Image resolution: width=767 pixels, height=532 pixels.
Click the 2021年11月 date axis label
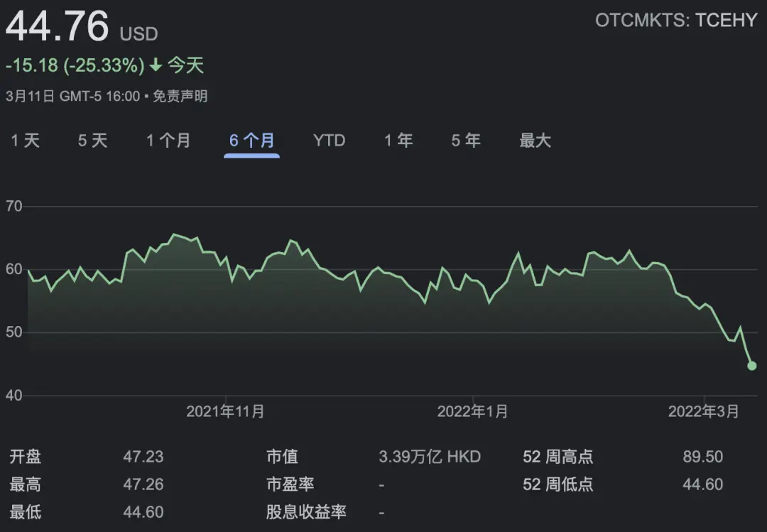tap(225, 411)
